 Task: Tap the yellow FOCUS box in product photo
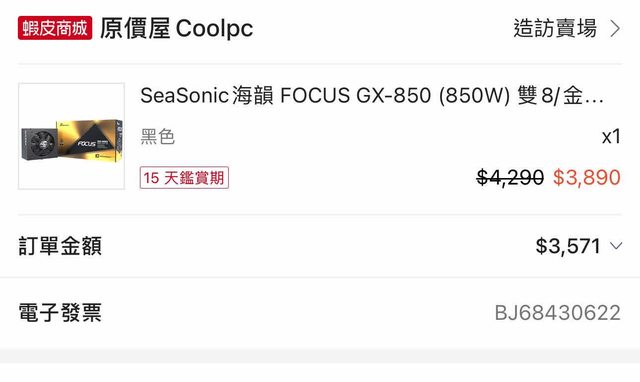pos(91,141)
